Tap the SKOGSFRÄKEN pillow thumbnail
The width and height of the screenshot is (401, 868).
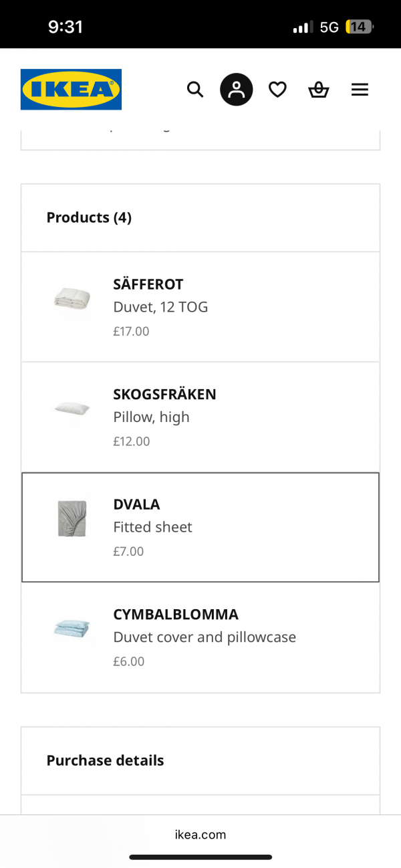tap(72, 408)
